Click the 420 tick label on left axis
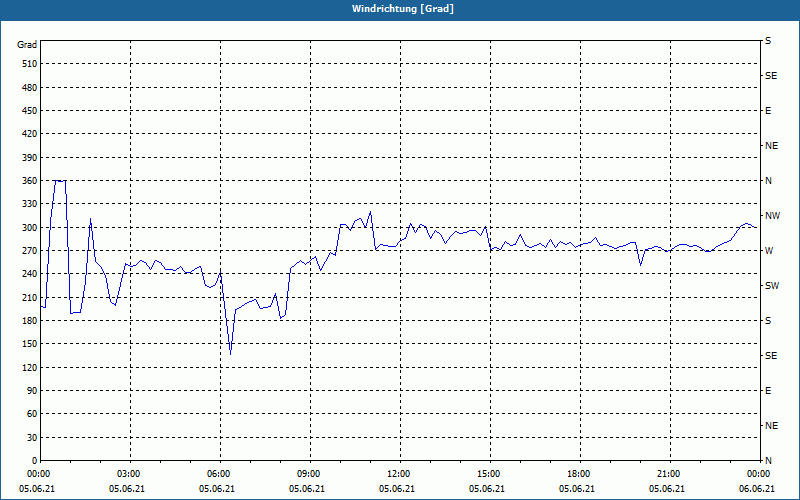Viewport: 800px width, 500px height. click(30, 134)
